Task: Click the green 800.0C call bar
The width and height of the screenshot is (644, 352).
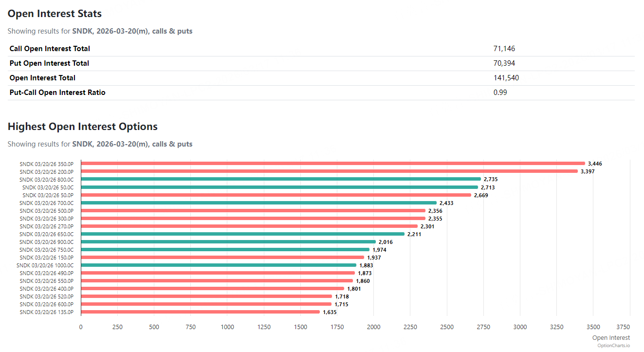Action: 281,179
